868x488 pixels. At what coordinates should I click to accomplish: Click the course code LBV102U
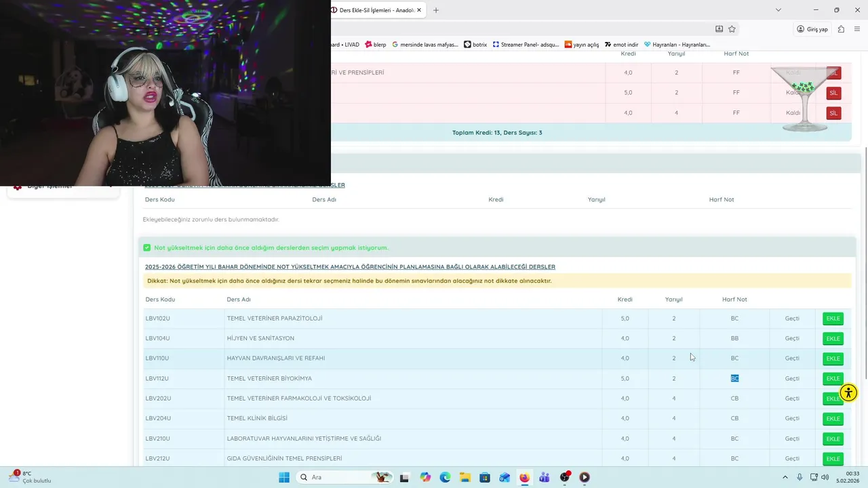coord(157,319)
